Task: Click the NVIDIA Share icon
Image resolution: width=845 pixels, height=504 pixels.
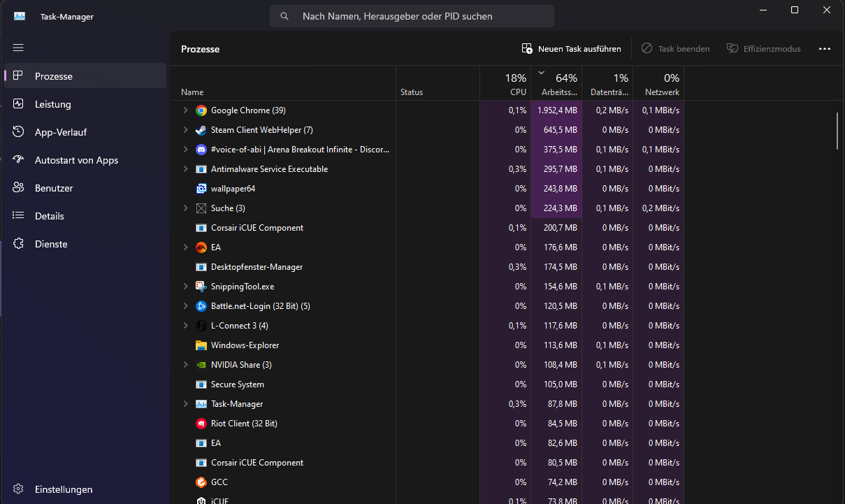Action: [201, 365]
